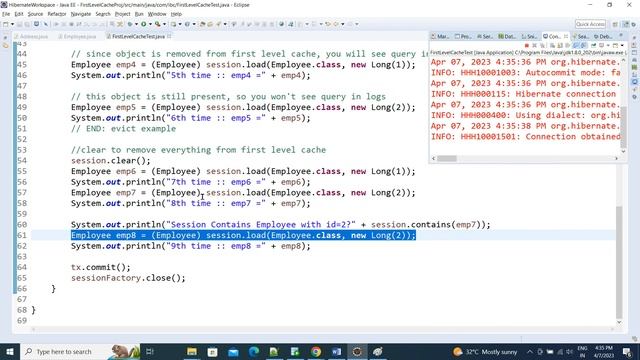Image resolution: width=640 pixels, height=360 pixels.
Task: Click the Terminate button in Console toolbar
Action: [527, 45]
